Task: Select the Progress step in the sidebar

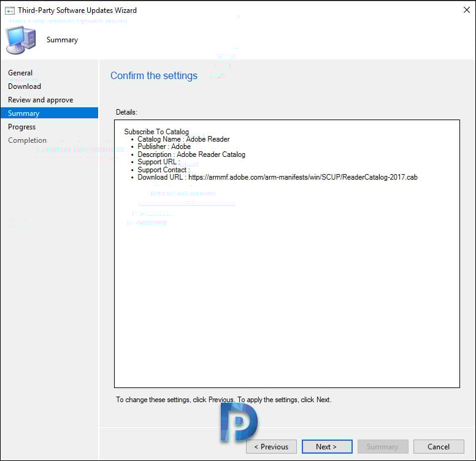Action: [x=21, y=127]
